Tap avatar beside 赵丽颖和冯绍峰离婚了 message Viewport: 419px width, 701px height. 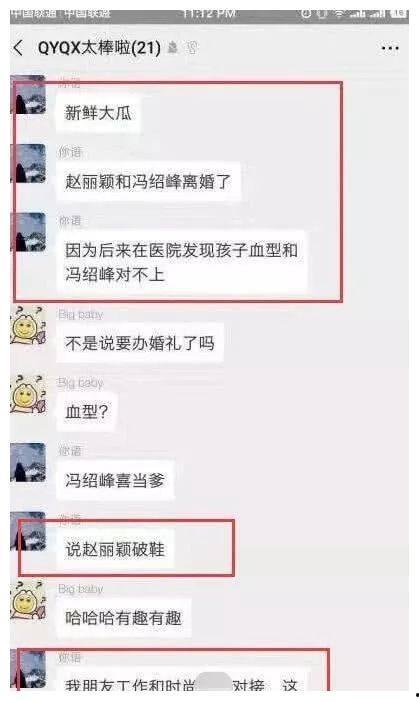click(x=28, y=164)
